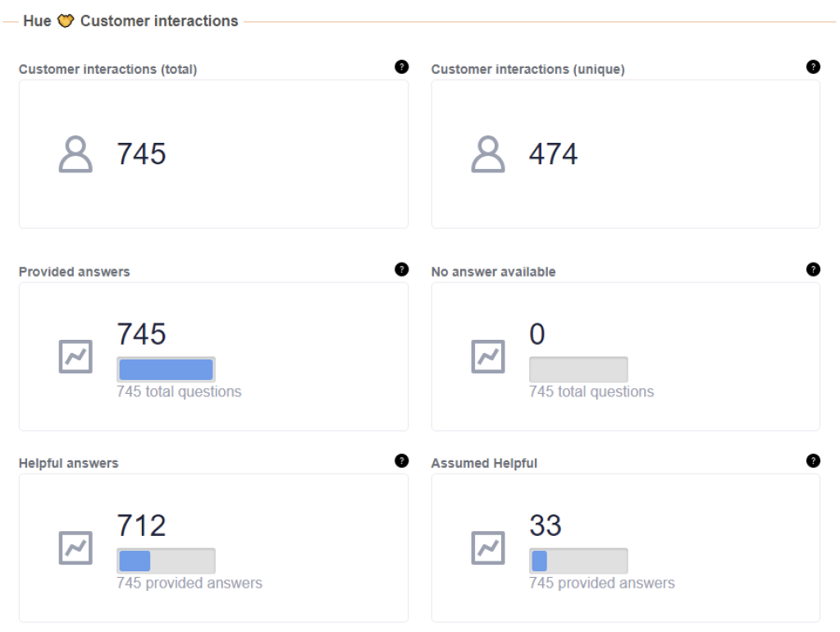The width and height of the screenshot is (840, 632).
Task: Open help for Helpful answers
Action: click(x=402, y=460)
